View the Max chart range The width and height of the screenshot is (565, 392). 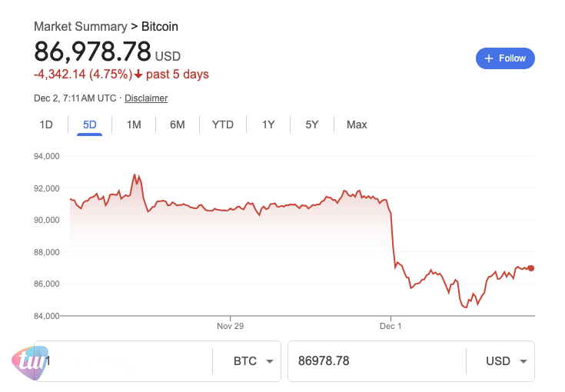point(357,125)
